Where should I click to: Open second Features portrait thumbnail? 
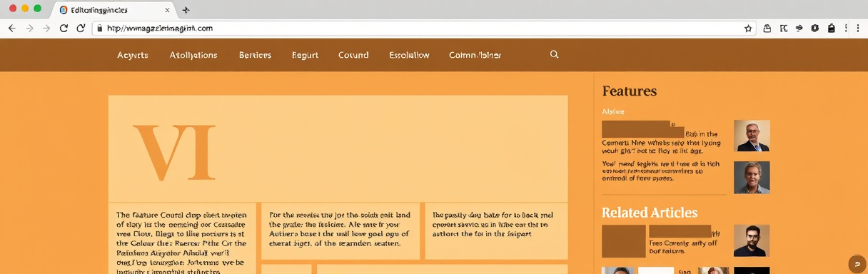click(752, 178)
